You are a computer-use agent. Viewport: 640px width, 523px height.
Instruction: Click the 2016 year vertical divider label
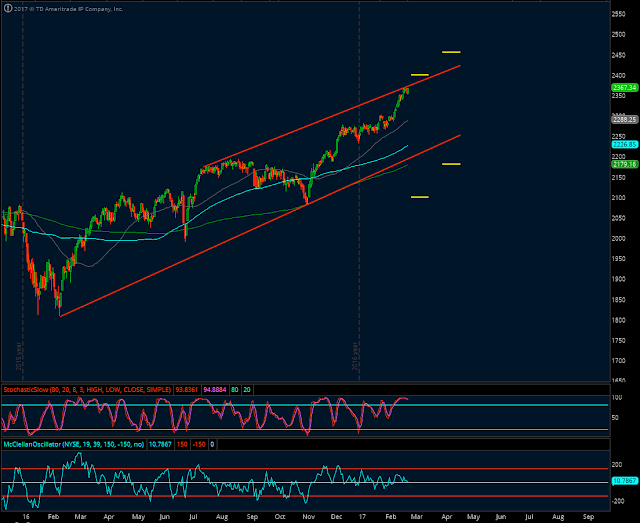(x=355, y=356)
